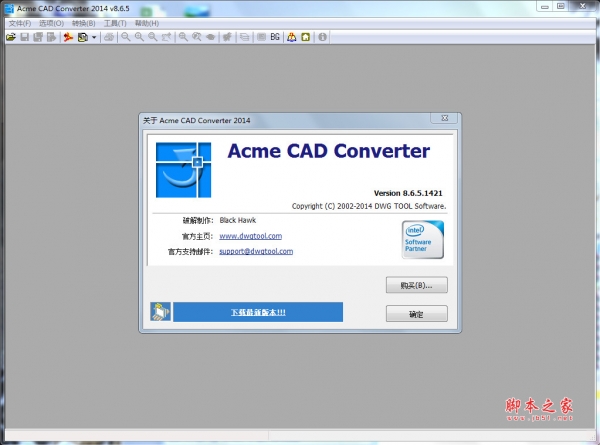Click the blue Acme CAD Converter logo

click(x=183, y=170)
